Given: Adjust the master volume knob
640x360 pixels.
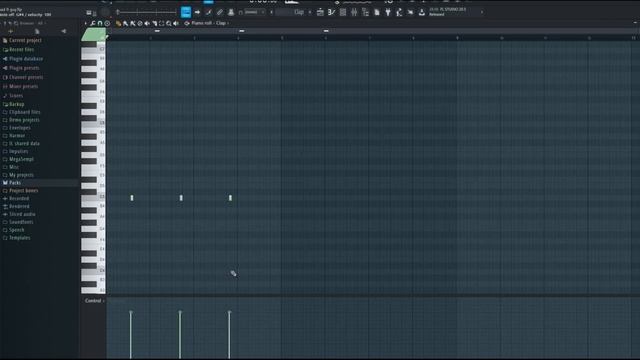Looking at the screenshot, I should 105,12.
